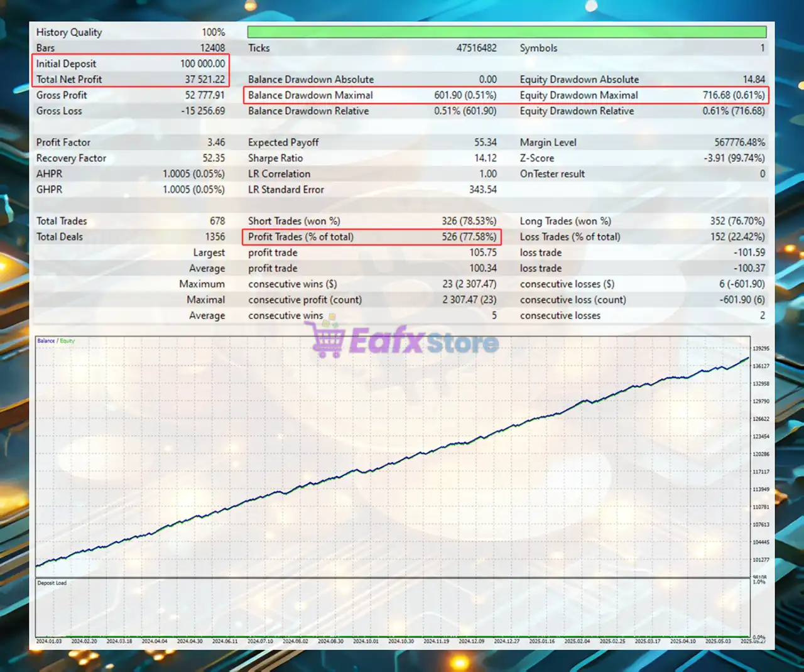Select the Z-Score value -3.91 (99.74%)
The image size is (804, 672).
pos(734,158)
